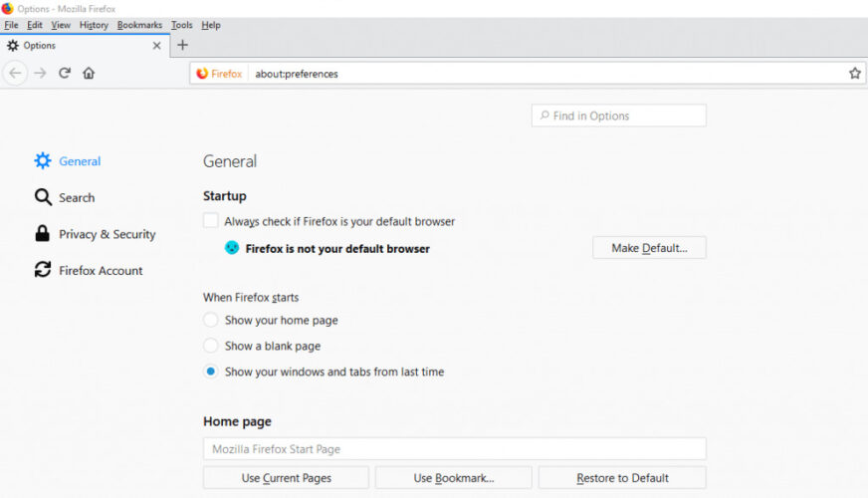Click the gear icon on Options tab
The height and width of the screenshot is (498, 868).
(13, 46)
